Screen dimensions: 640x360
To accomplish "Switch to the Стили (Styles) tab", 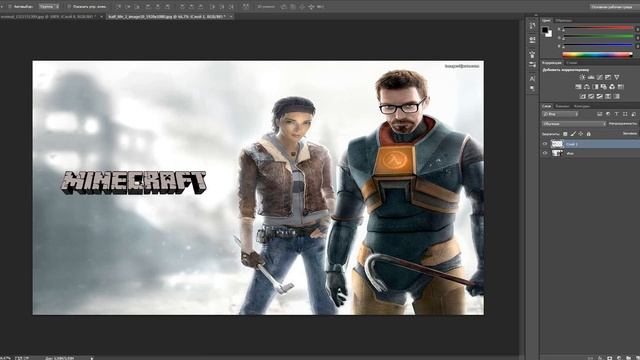I will click(572, 63).
